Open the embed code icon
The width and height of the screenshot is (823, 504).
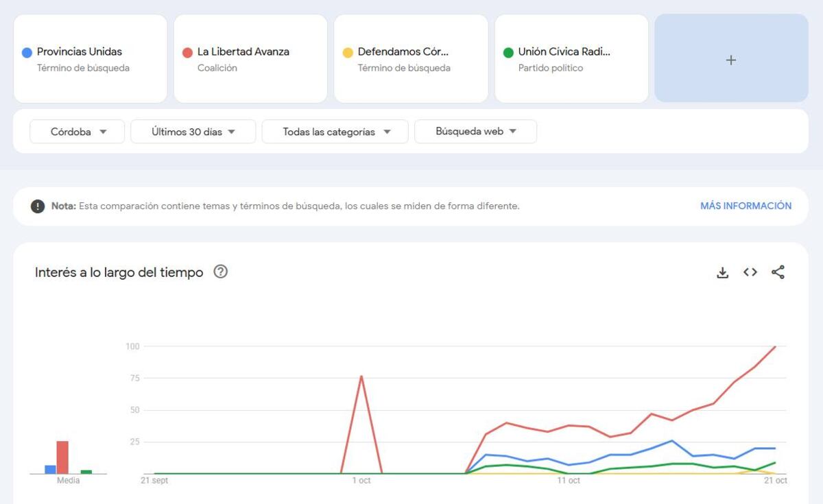750,272
